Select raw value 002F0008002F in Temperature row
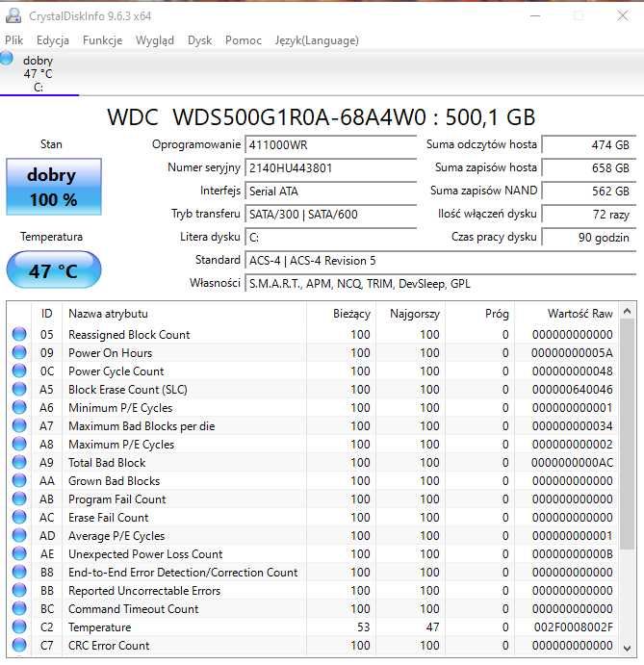Viewport: 644px width, 665px height. [x=573, y=627]
